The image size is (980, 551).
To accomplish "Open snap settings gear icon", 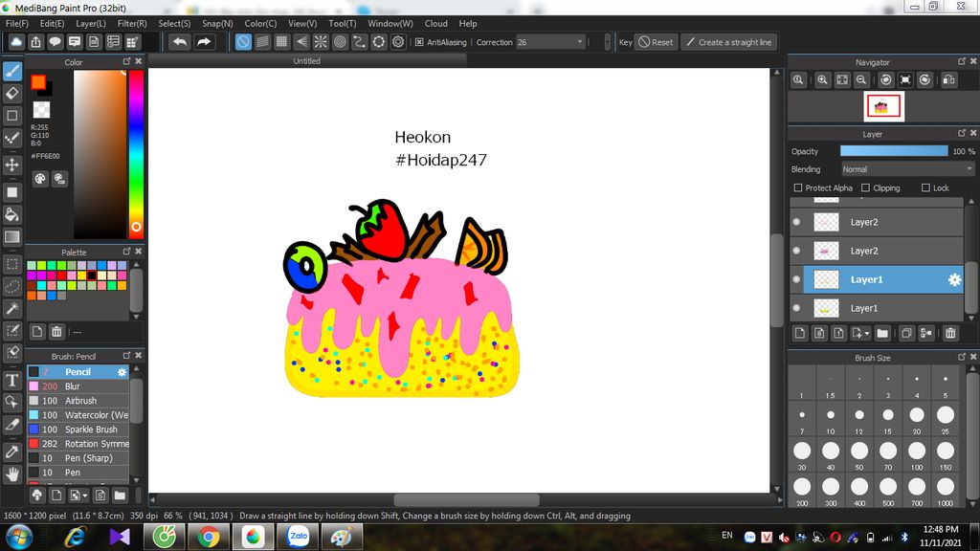I will pos(398,42).
